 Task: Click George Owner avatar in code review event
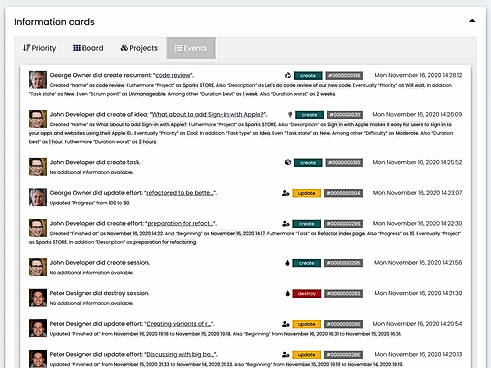pos(38,80)
